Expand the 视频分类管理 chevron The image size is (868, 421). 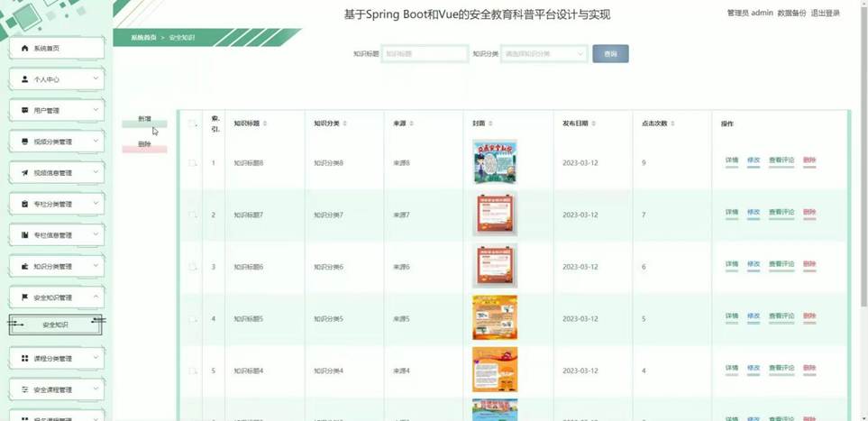[x=96, y=141]
